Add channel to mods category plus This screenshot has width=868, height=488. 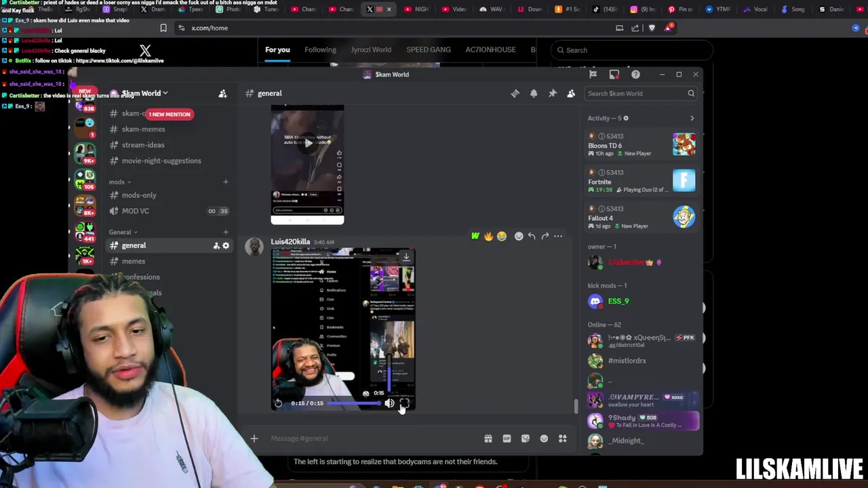(226, 182)
